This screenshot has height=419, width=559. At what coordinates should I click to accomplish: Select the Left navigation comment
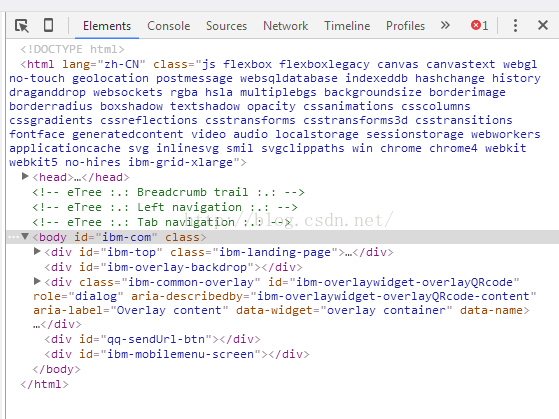click(x=165, y=208)
